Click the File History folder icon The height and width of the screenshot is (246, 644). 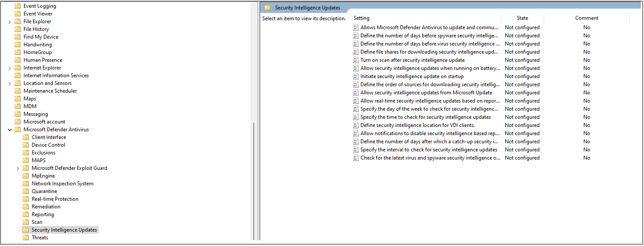pyautogui.click(x=18, y=29)
